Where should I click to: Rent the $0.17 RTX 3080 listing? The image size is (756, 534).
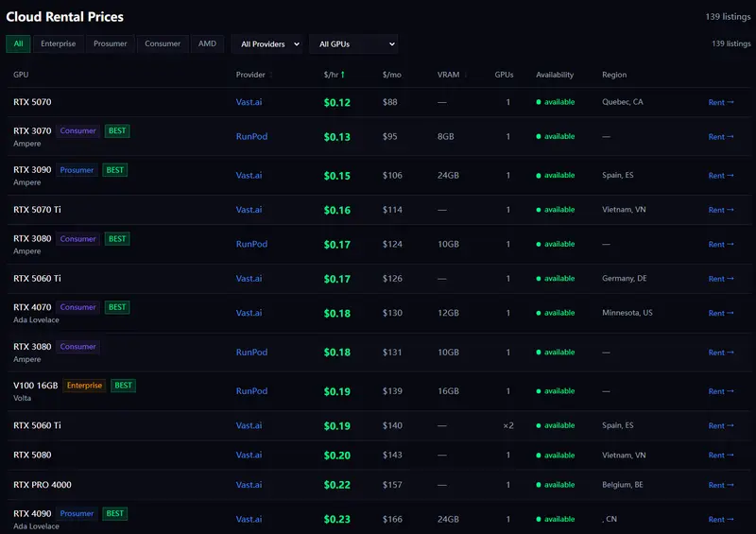point(721,244)
